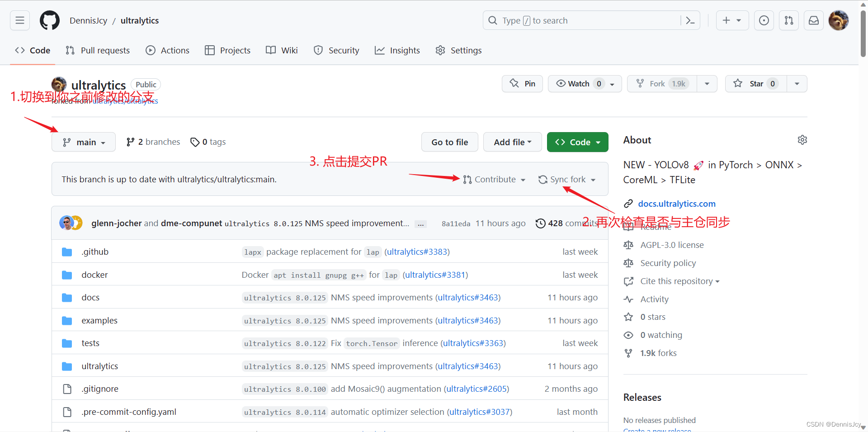
Task: Open the Security policy link
Action: 668,263
